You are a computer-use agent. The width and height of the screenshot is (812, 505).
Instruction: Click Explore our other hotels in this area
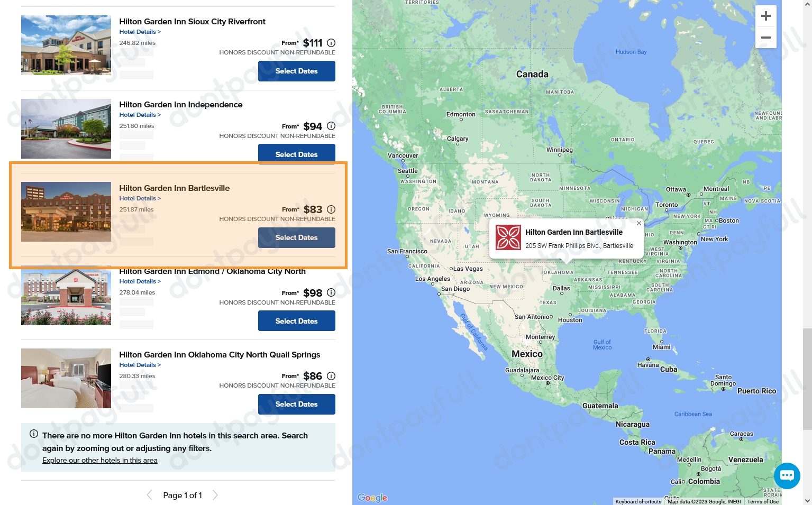coord(99,460)
